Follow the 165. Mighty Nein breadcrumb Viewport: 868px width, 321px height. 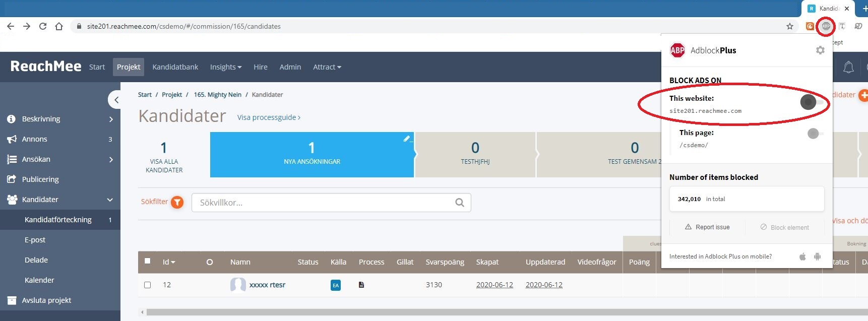[x=218, y=95]
